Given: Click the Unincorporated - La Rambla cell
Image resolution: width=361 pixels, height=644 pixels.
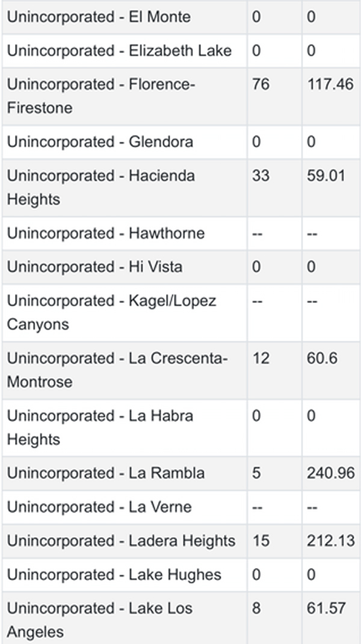Looking at the screenshot, I should pyautogui.click(x=105, y=473).
